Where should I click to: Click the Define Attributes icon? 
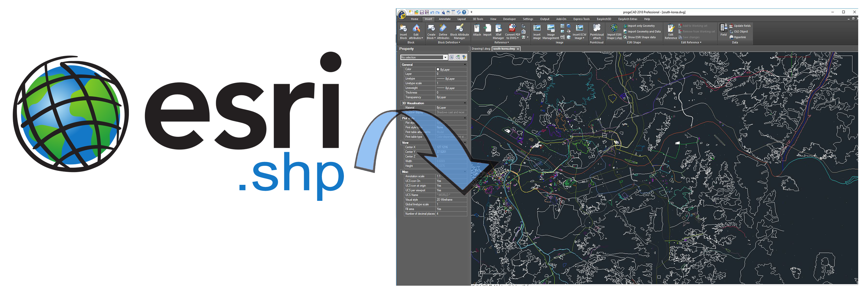(x=443, y=29)
